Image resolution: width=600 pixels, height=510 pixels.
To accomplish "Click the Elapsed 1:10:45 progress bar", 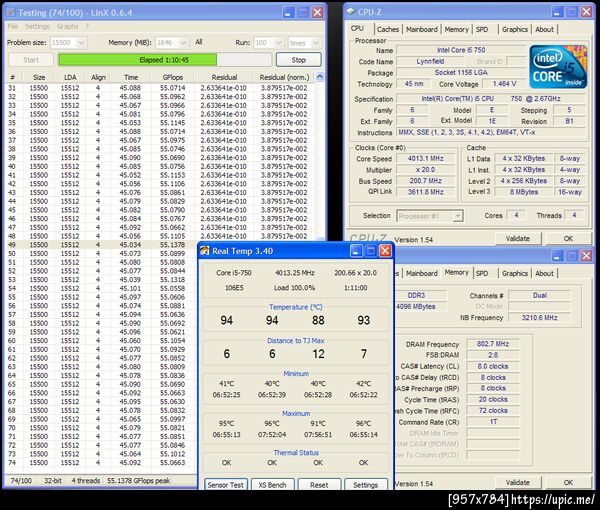I will coord(165,60).
